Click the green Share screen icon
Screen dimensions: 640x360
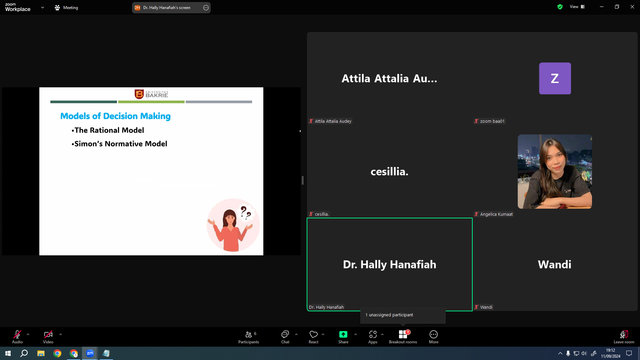tap(343, 334)
